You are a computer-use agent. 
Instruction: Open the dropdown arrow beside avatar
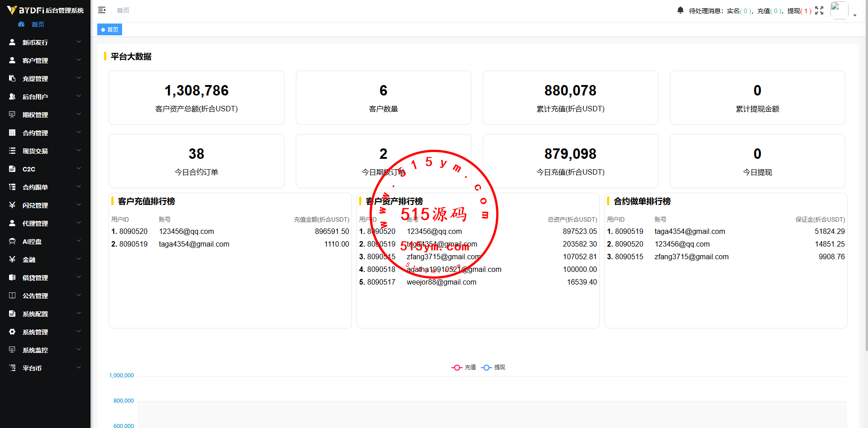855,15
